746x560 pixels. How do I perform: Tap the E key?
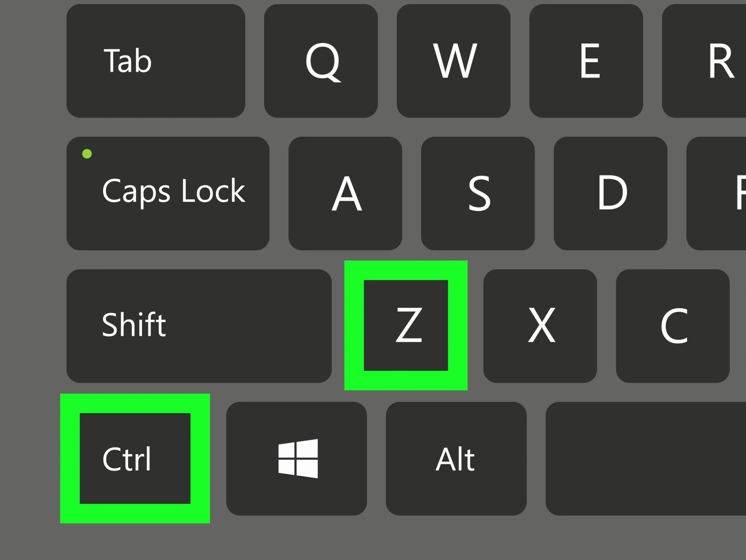click(x=586, y=61)
